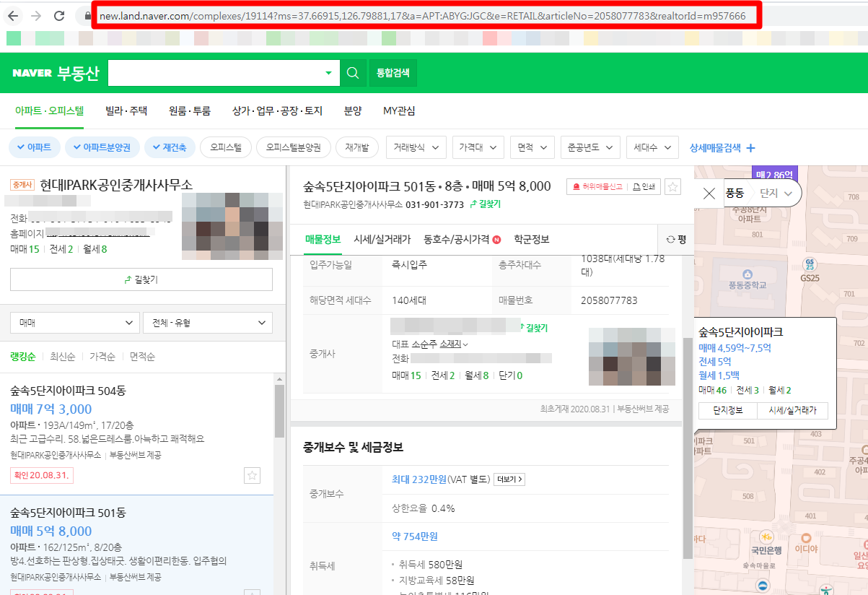Switch to the 학군정보 tab
This screenshot has width=868, height=595.
pos(532,239)
